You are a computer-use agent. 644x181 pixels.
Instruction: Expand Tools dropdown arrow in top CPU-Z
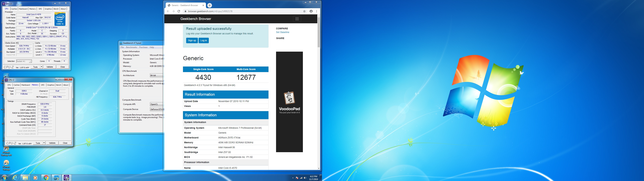(41, 67)
